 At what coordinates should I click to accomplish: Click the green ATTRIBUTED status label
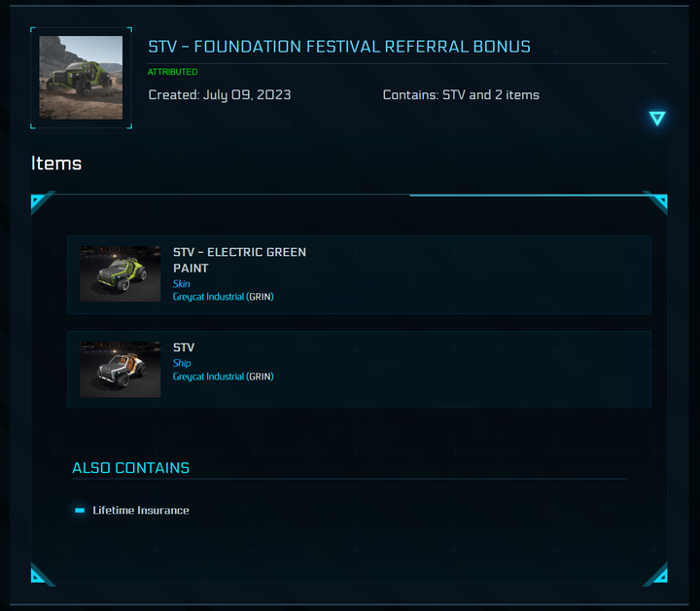click(172, 72)
